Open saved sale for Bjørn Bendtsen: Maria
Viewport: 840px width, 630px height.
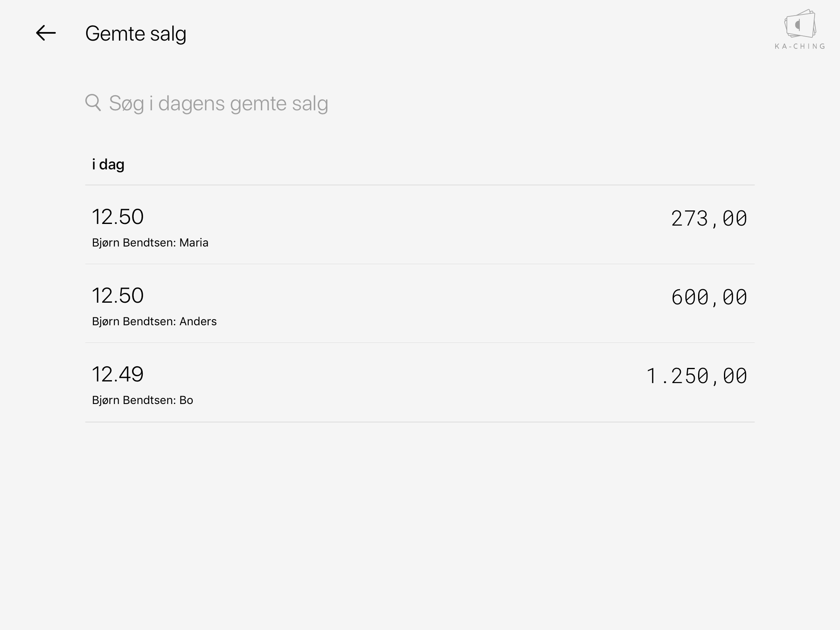click(150, 243)
